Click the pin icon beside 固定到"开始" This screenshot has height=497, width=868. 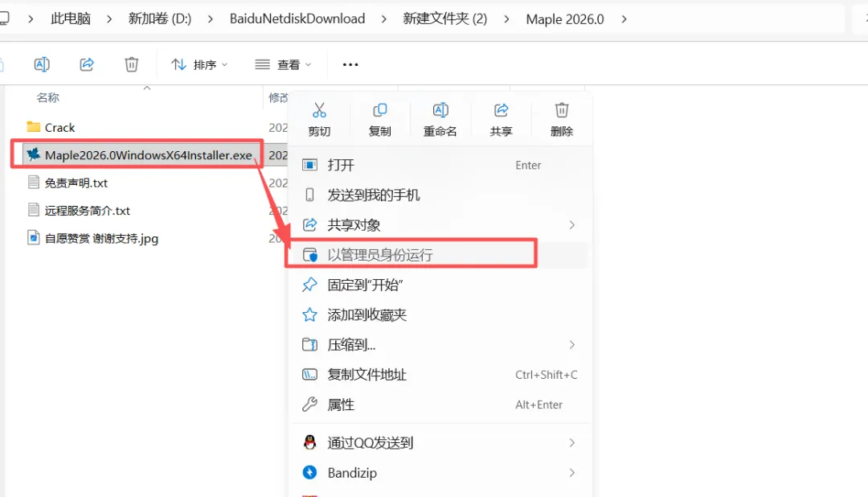310,285
